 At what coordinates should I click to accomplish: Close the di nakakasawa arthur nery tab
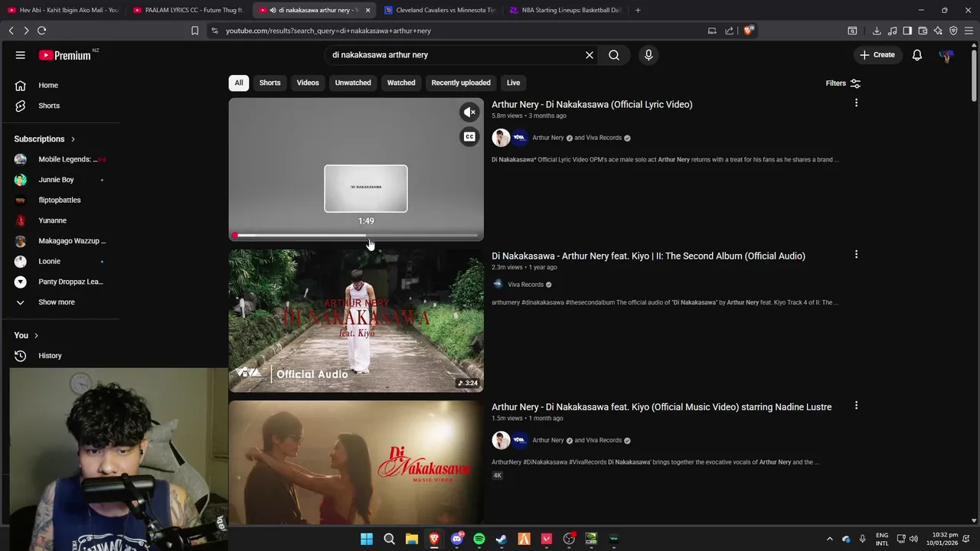click(367, 10)
